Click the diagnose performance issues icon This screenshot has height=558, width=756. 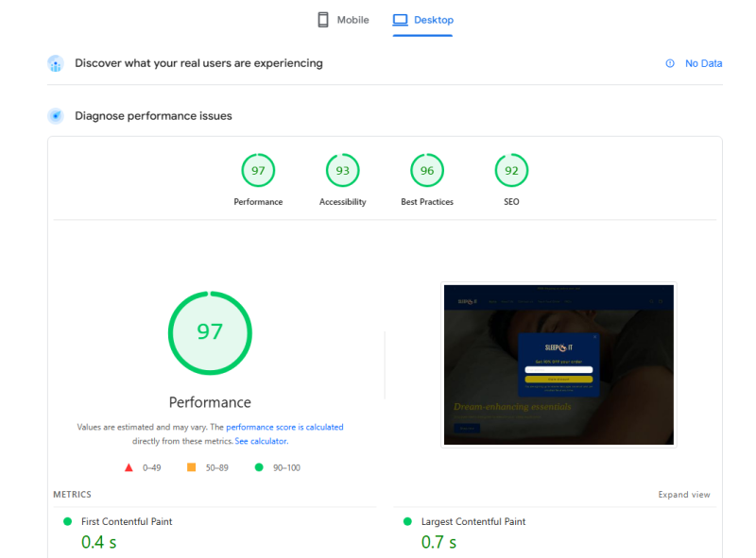click(x=56, y=116)
